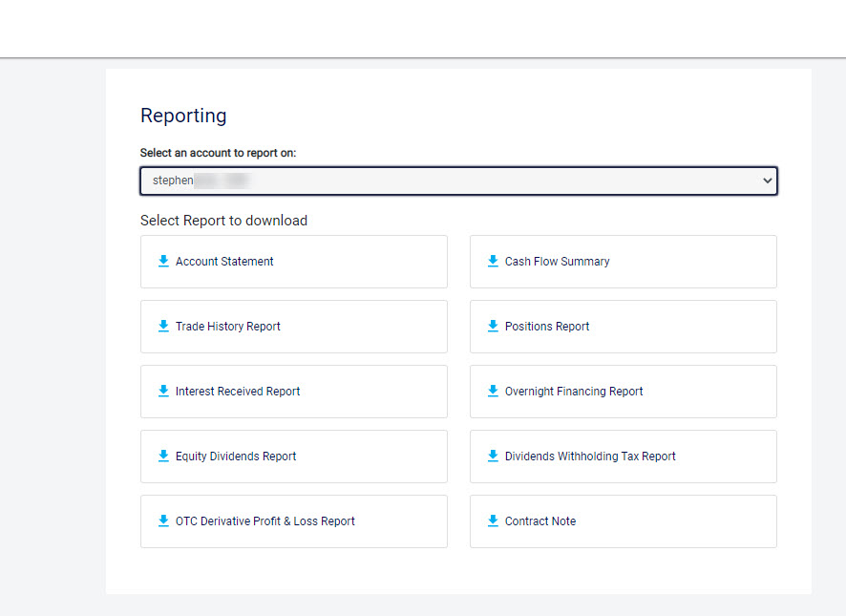The width and height of the screenshot is (846, 616).
Task: Select the download icon beside Overnight Financing Report
Action: pyautogui.click(x=493, y=391)
